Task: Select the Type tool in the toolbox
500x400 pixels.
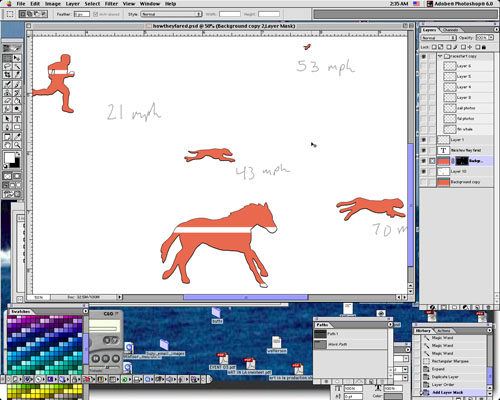Action: 17,119
